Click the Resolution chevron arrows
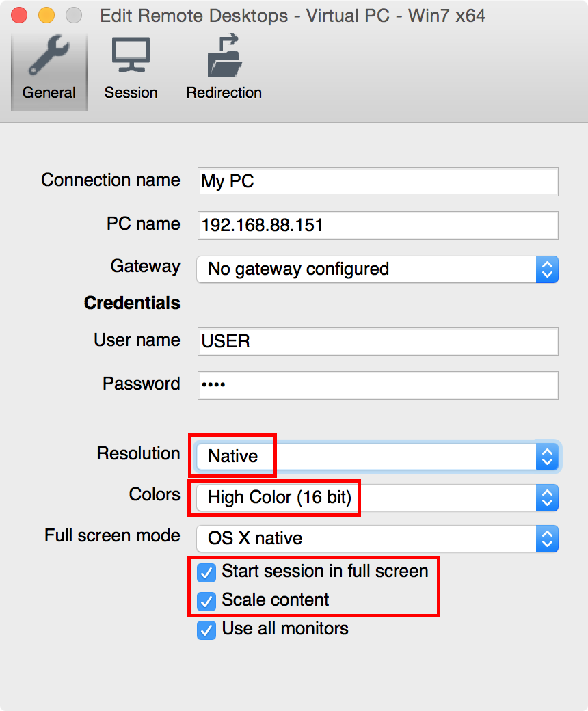This screenshot has height=711, width=588. point(546,457)
